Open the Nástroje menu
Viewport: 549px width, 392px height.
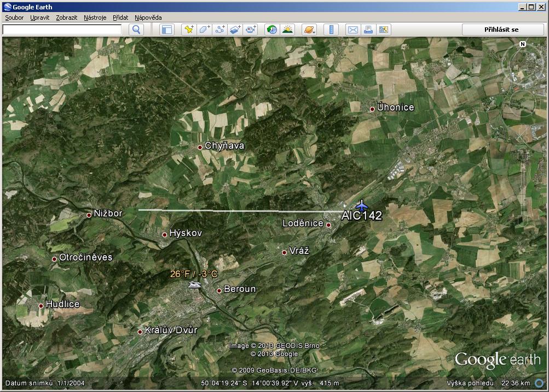click(x=95, y=18)
